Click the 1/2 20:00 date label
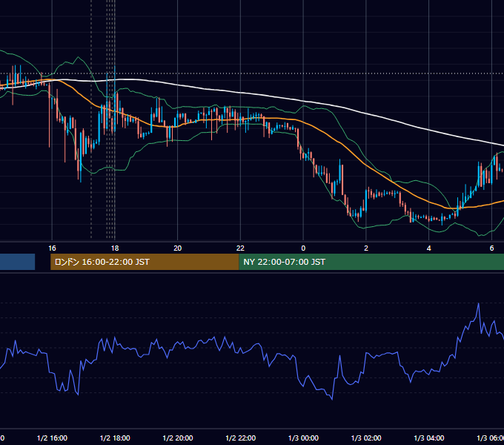 click(x=177, y=438)
